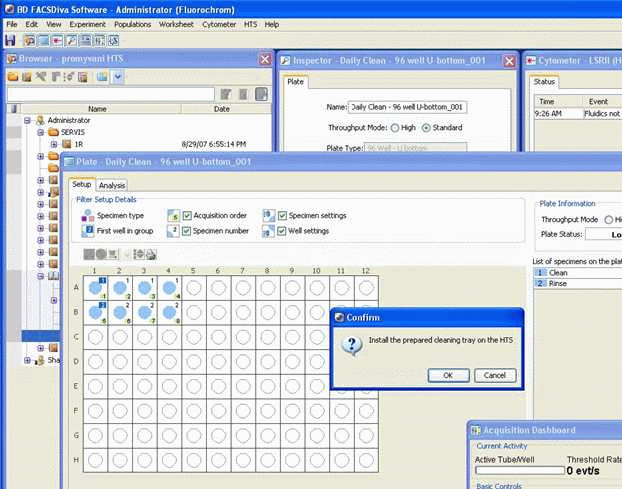Click the Name field in Inspector
The height and width of the screenshot is (489, 622).
407,107
